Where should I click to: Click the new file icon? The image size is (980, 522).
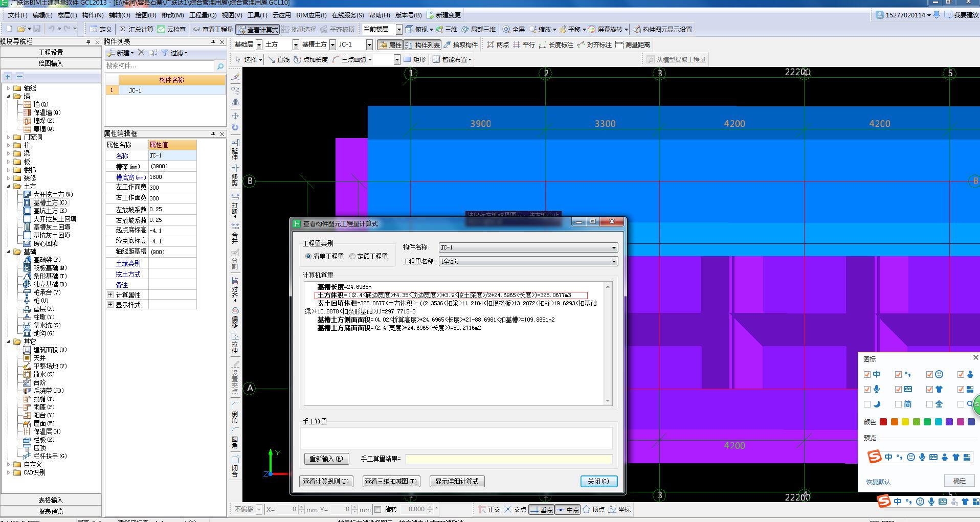point(9,29)
